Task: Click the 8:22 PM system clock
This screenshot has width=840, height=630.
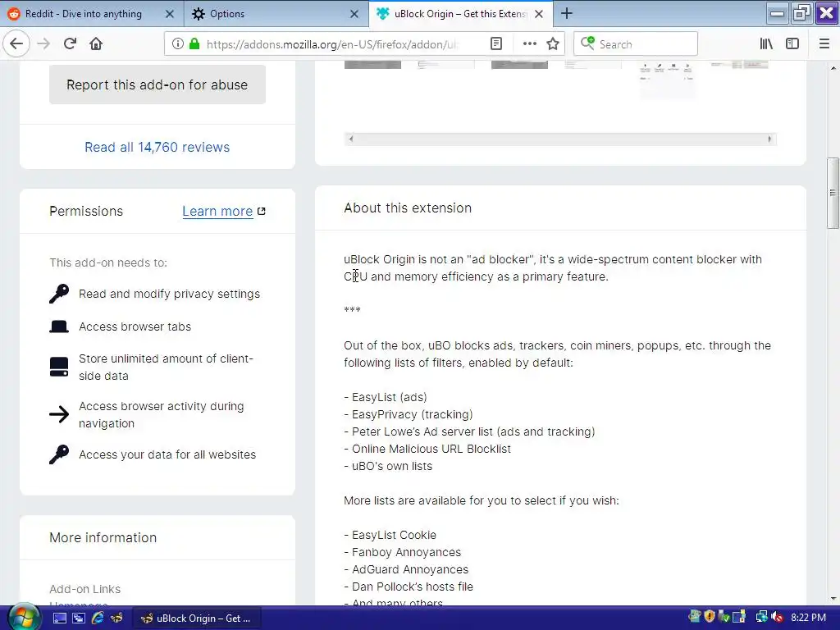Action: [808, 618]
